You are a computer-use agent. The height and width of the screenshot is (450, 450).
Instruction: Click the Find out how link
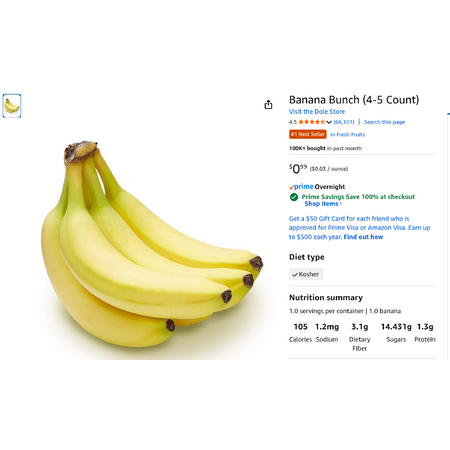pyautogui.click(x=363, y=237)
